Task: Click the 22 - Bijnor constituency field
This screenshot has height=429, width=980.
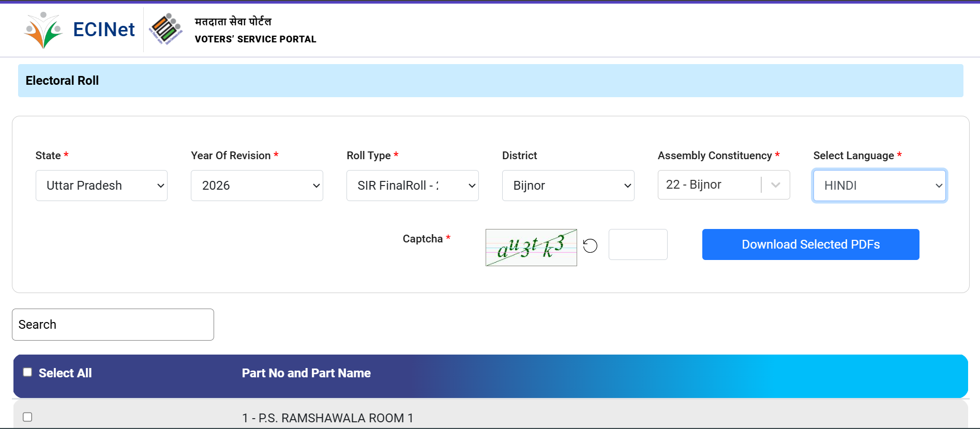Action: pyautogui.click(x=708, y=185)
